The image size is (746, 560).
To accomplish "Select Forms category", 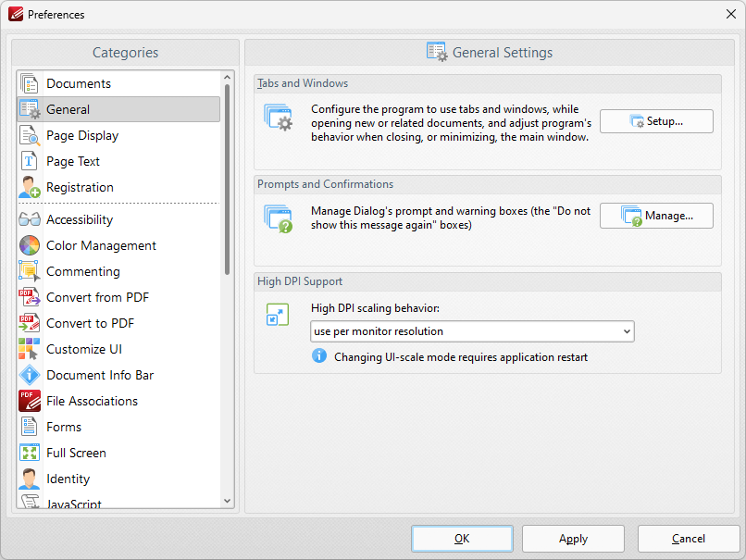I will 119,427.
